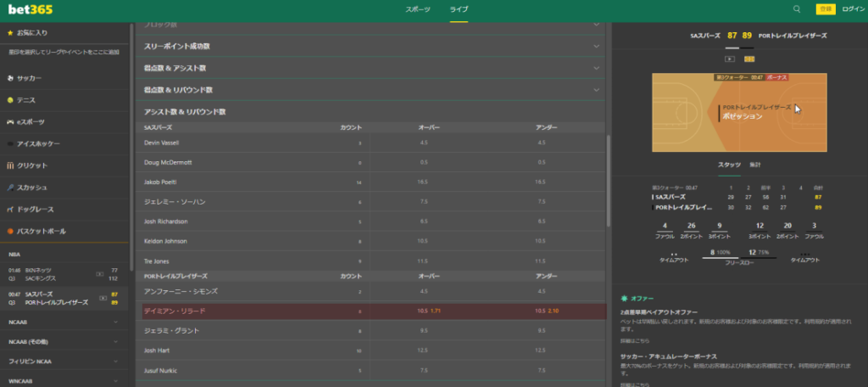
Task: Expand the NCAAB league list
Action: tap(114, 322)
